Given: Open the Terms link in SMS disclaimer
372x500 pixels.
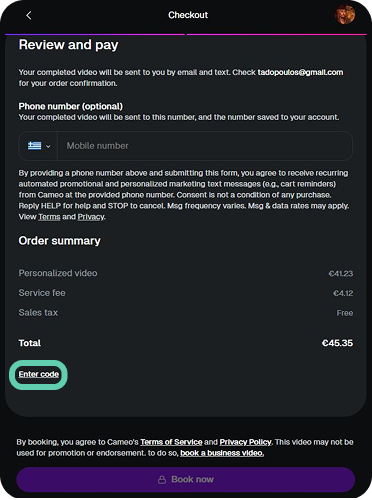Looking at the screenshot, I should [49, 217].
